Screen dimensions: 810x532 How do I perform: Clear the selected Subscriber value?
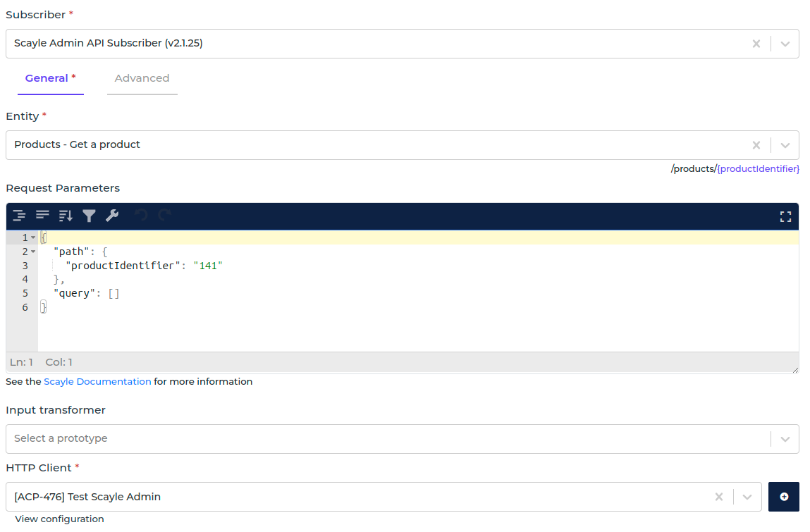[x=756, y=44]
